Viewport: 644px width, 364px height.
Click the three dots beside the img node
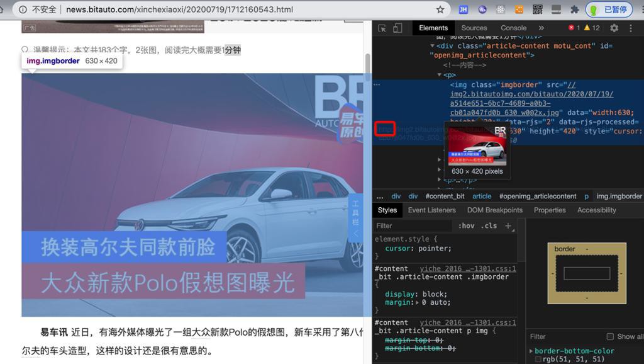tap(377, 84)
